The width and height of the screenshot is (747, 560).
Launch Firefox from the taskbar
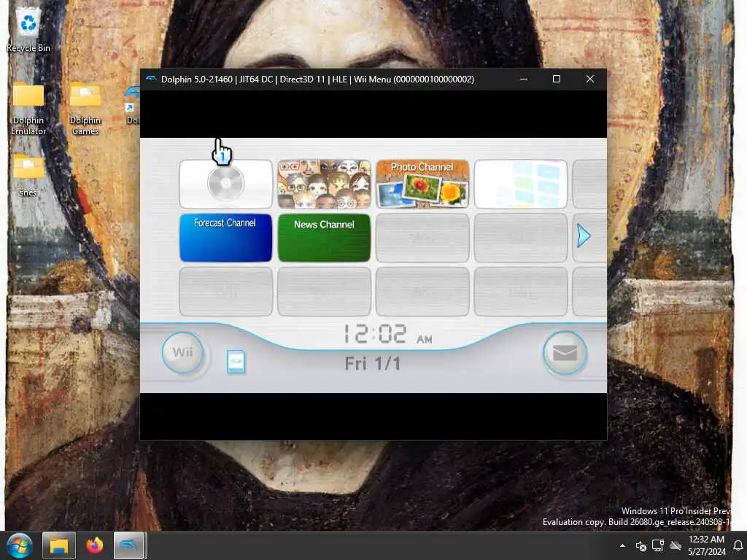coord(94,545)
